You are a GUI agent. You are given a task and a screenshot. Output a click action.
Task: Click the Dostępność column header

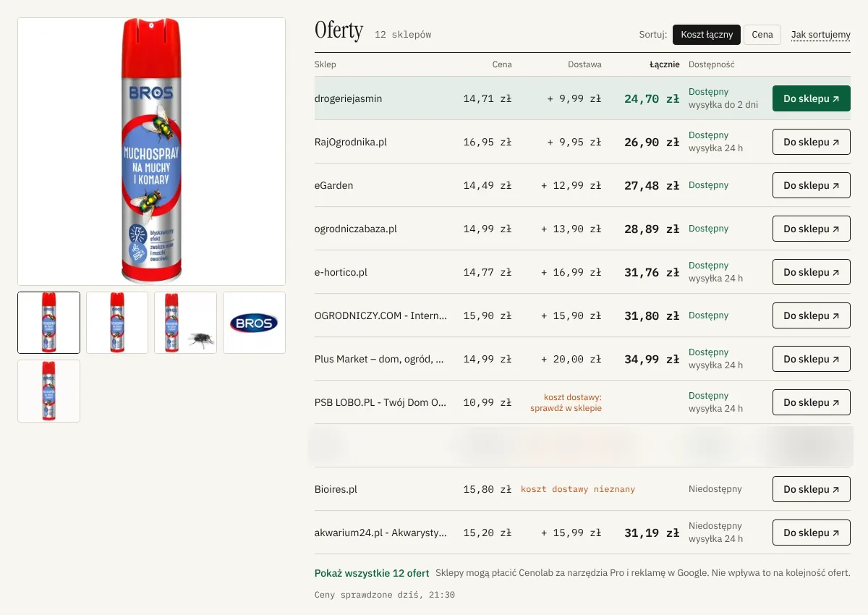click(x=712, y=64)
